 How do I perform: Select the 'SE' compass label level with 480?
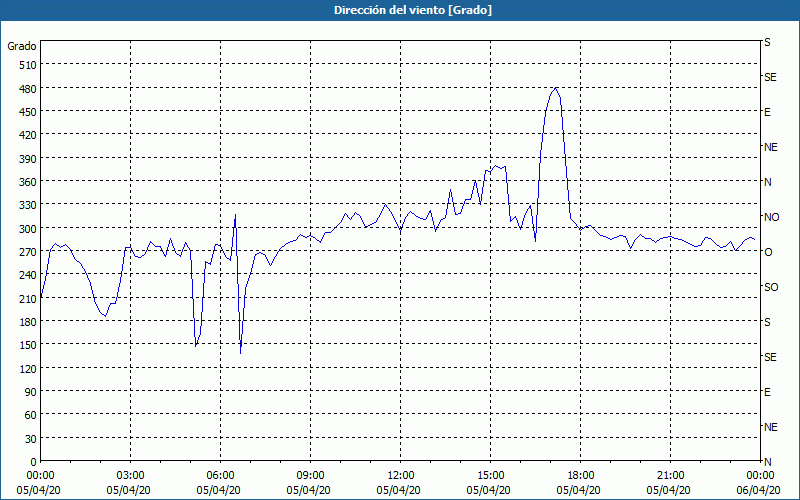coord(770,77)
